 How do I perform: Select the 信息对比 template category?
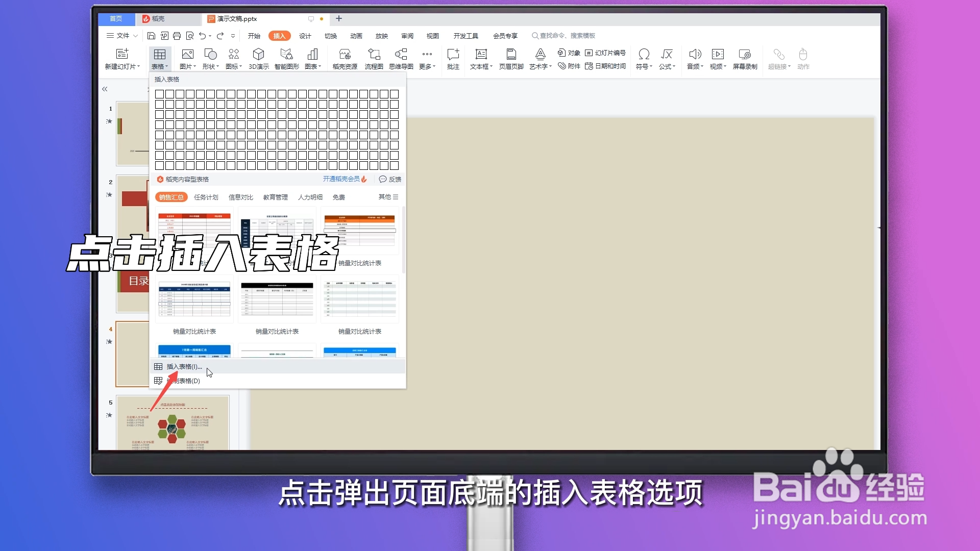pos(241,197)
